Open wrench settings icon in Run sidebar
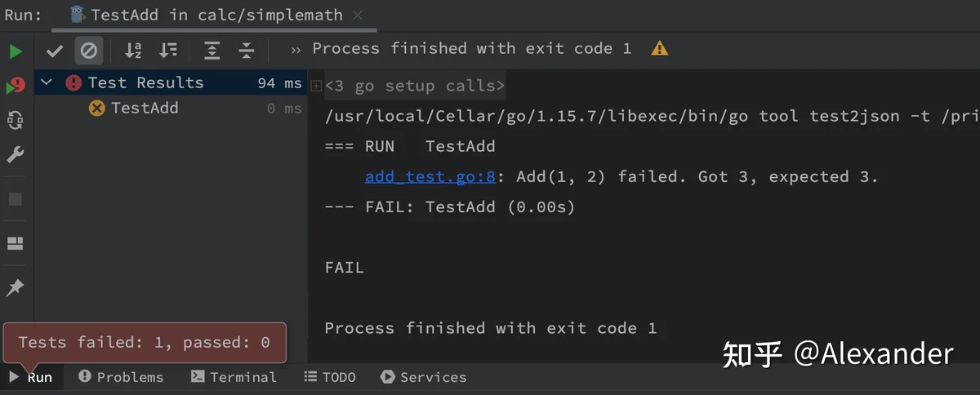The image size is (980, 395). [16, 155]
